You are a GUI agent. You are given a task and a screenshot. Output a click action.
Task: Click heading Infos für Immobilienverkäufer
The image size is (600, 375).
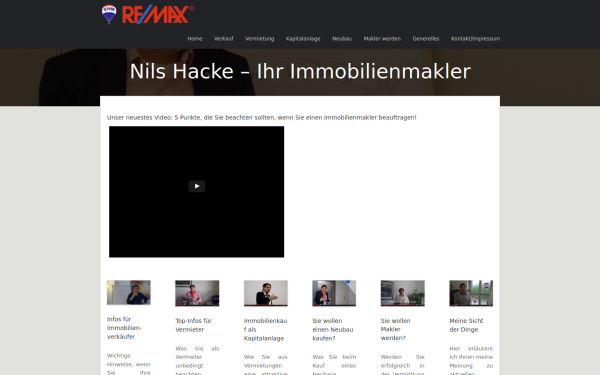(x=124, y=328)
